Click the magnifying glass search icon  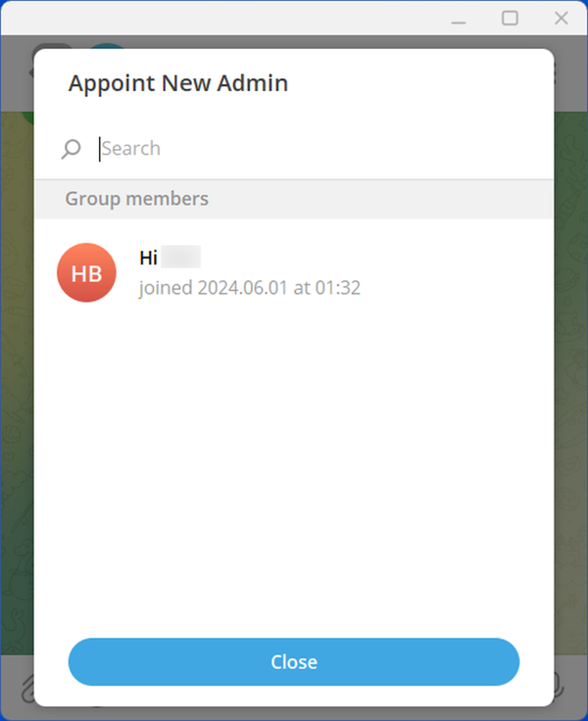(71, 149)
